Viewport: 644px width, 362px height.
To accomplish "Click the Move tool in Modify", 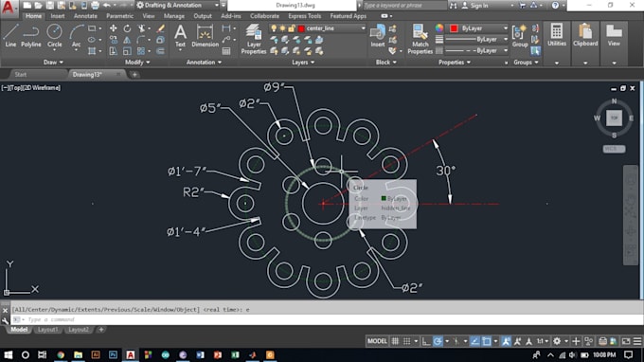I will [x=113, y=28].
